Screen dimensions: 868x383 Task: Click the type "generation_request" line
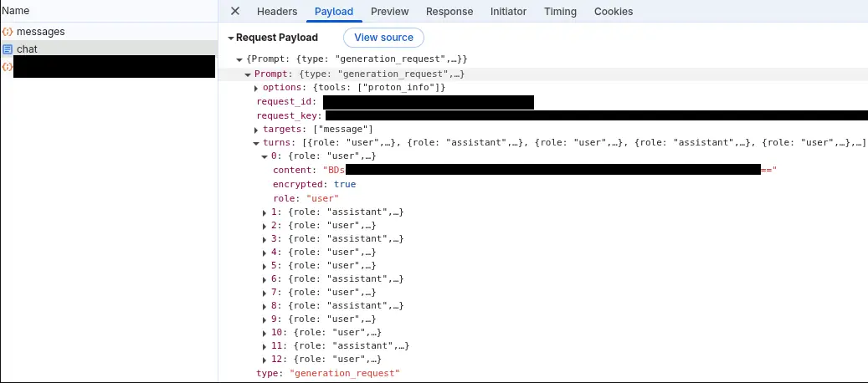coord(328,374)
